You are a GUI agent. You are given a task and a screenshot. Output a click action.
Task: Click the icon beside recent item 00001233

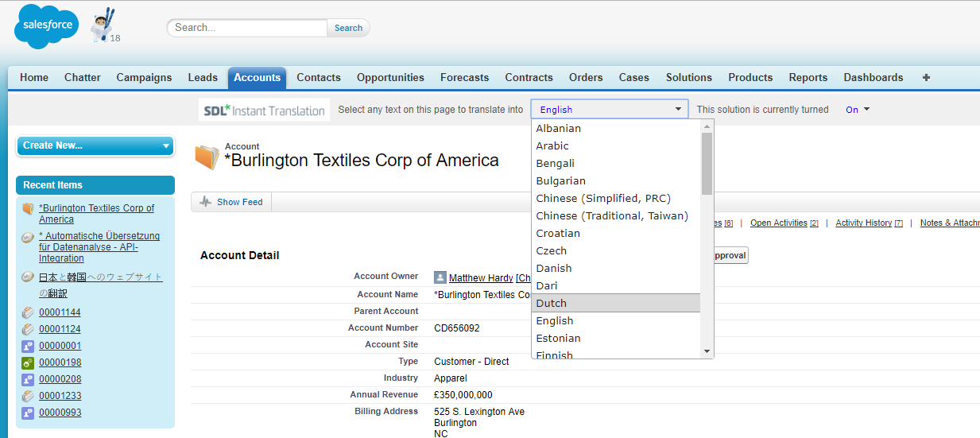click(28, 396)
